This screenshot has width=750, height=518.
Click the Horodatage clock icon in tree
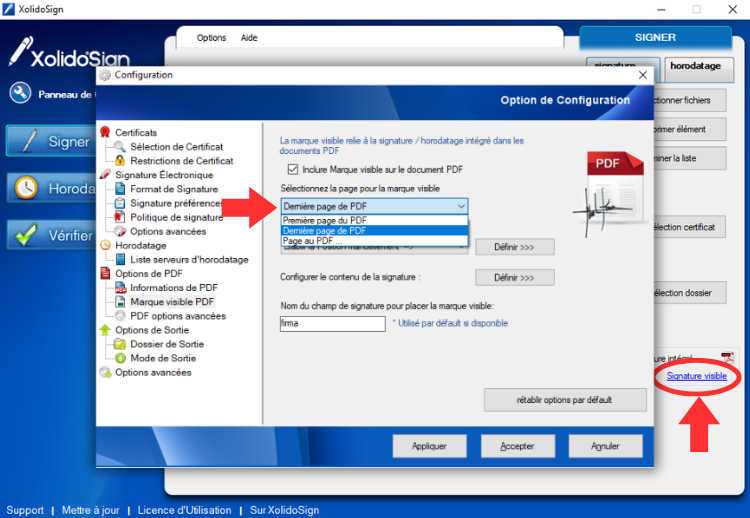105,245
